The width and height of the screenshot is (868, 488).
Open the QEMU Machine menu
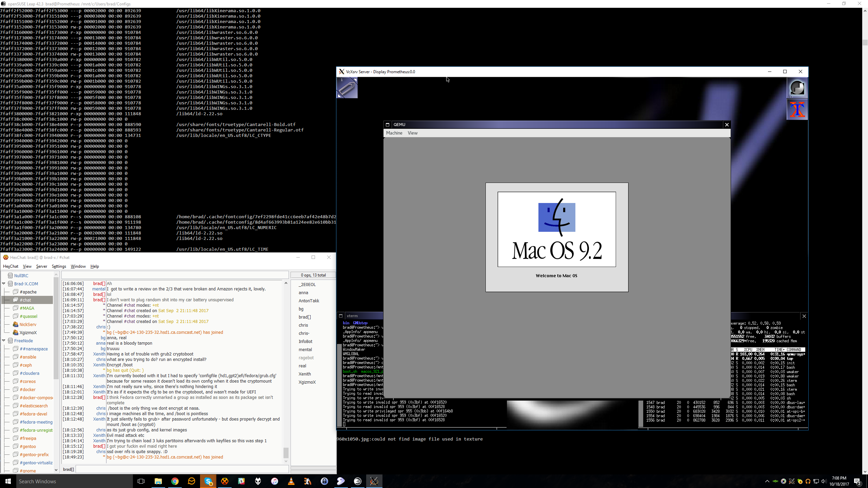click(x=394, y=133)
